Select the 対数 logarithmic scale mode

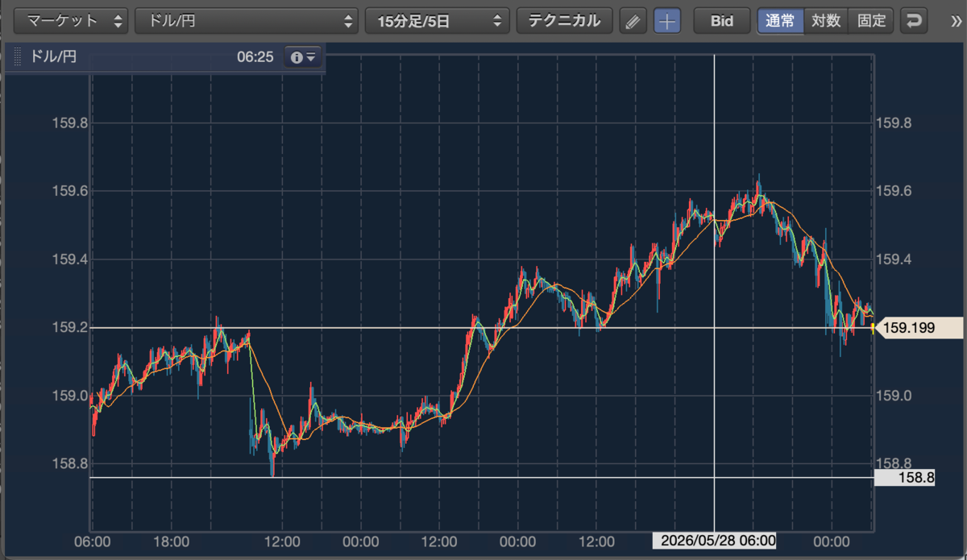coord(826,21)
